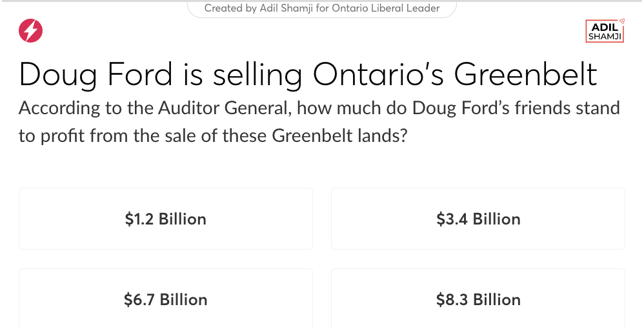
Task: Pick the $6.7 Billion answer
Action: 166,299
